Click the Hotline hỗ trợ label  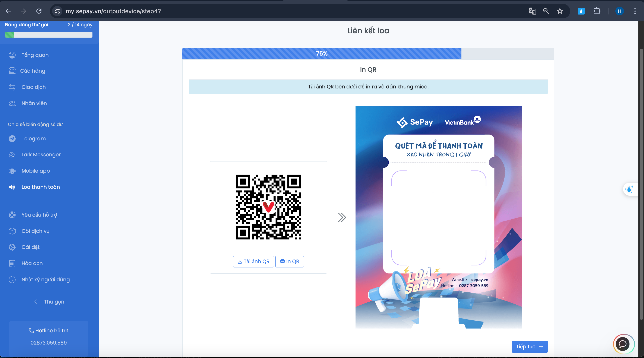[48, 330]
